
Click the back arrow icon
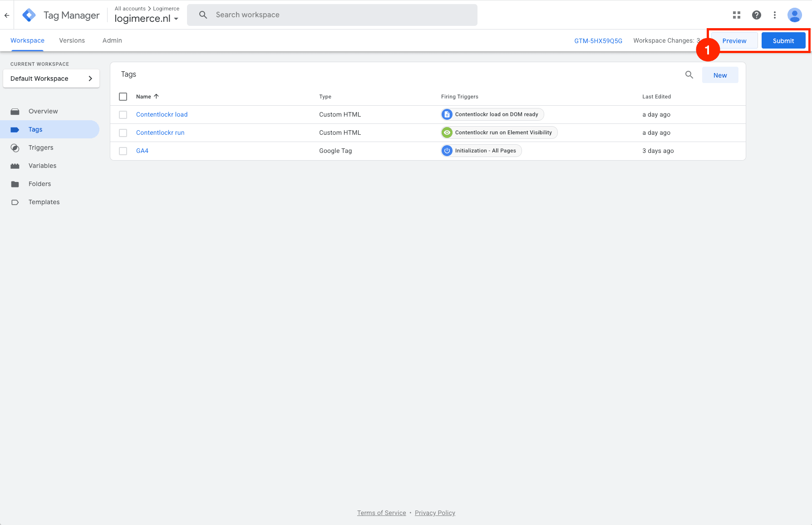pos(7,15)
